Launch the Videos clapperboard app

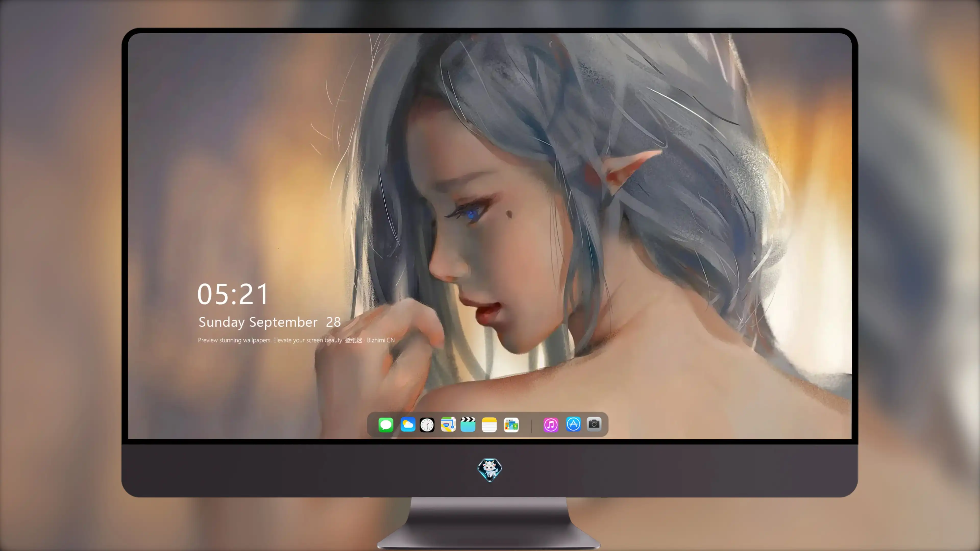coord(468,424)
